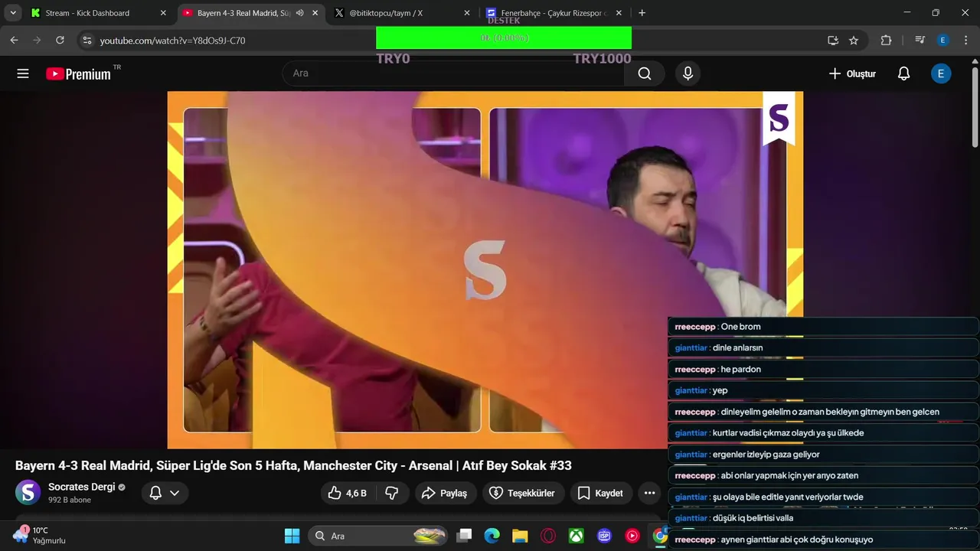Viewport: 980px width, 551px height.
Task: Open Chrome media controls icon
Action: (x=920, y=41)
